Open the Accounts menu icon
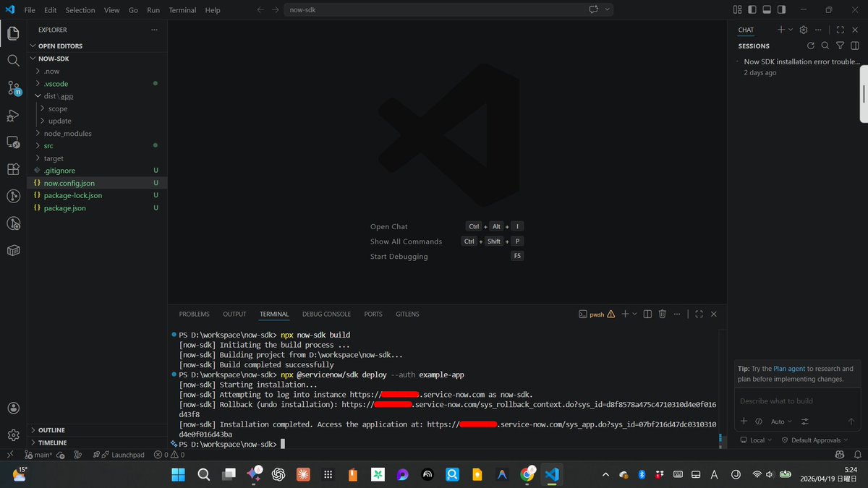The height and width of the screenshot is (488, 868). [x=13, y=409]
